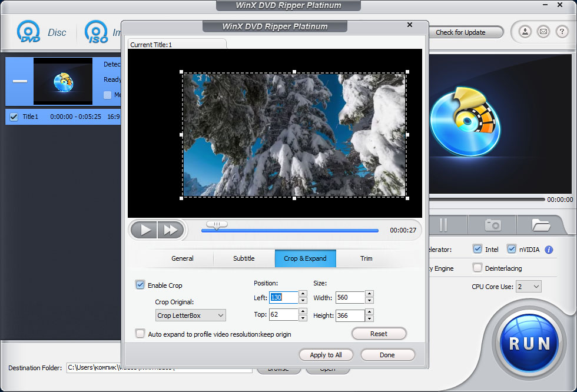Fast forward the dialog preview
Viewport: 577px width, 392px height.
(x=170, y=230)
